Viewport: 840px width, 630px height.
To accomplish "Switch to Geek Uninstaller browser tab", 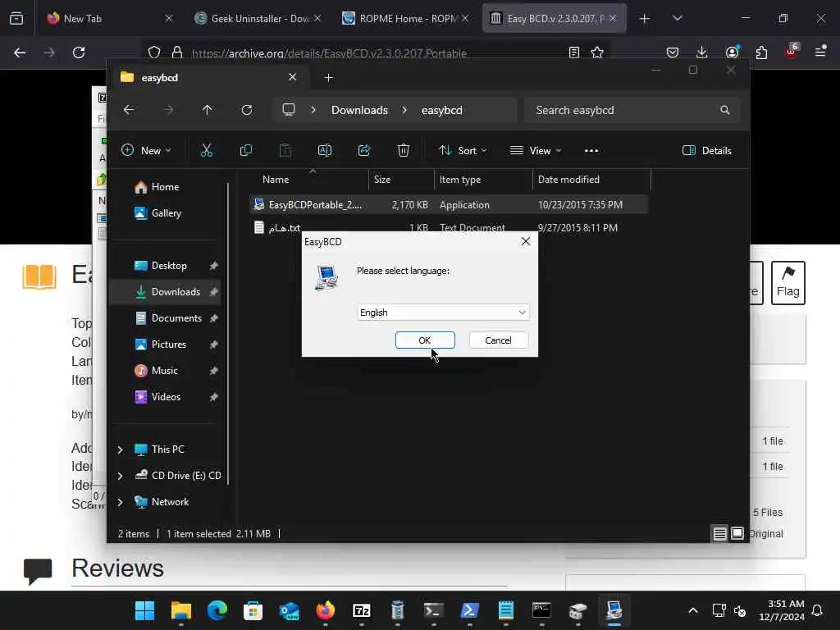I will [x=258, y=18].
